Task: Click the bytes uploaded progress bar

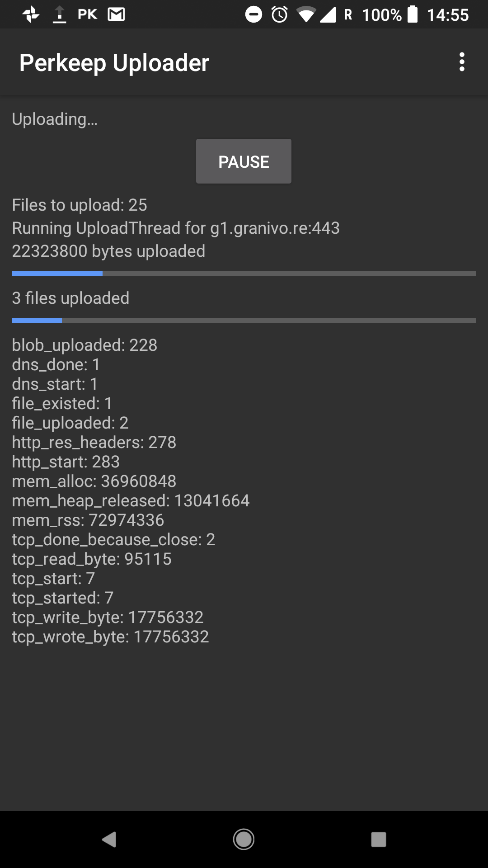Action: pos(244,274)
